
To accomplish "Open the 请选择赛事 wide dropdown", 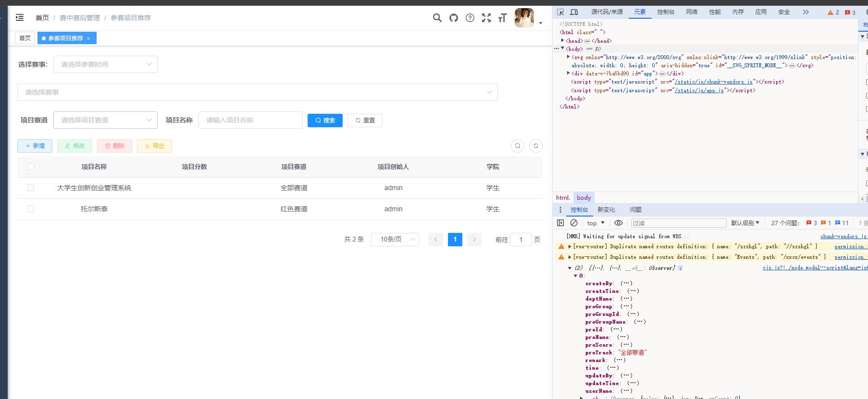I will (258, 92).
